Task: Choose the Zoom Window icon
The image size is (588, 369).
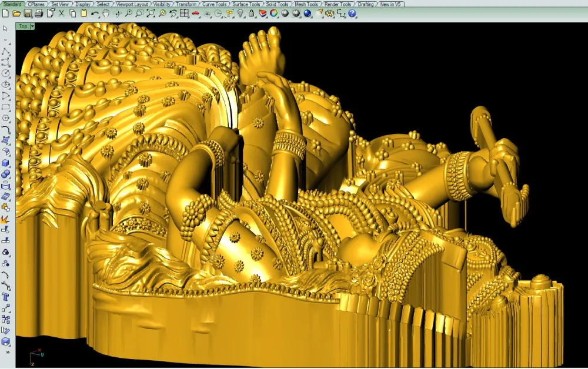Action: [x=139, y=14]
